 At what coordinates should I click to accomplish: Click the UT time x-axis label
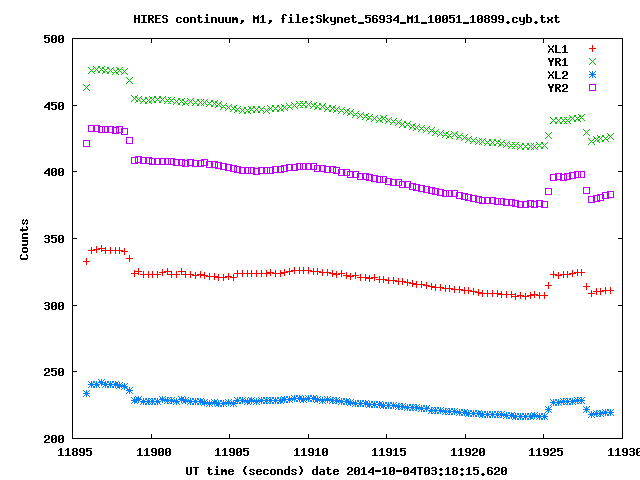tap(347, 471)
